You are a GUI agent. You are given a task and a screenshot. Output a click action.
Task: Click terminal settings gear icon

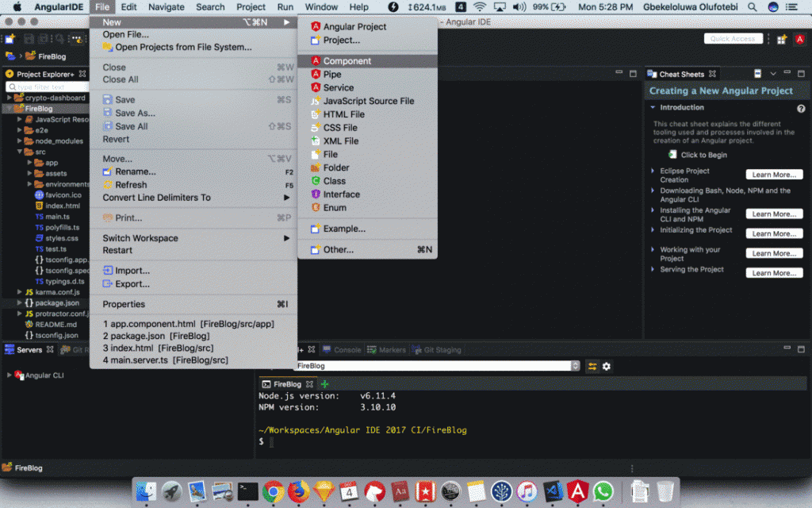pyautogui.click(x=607, y=367)
